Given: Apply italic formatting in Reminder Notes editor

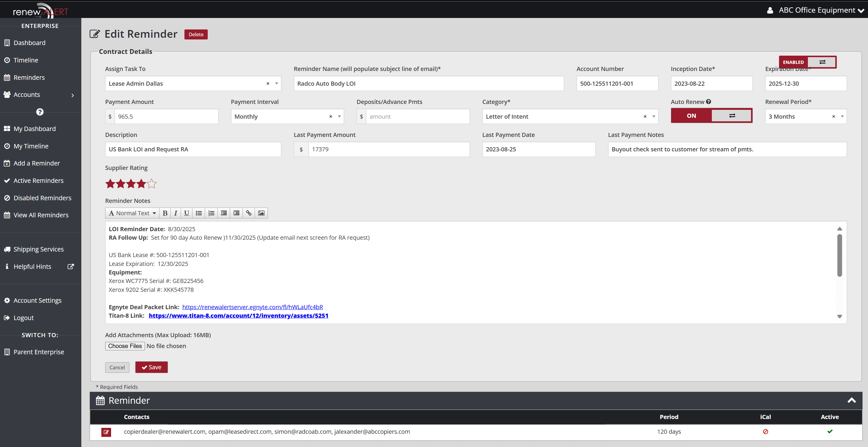Looking at the screenshot, I should click(176, 213).
